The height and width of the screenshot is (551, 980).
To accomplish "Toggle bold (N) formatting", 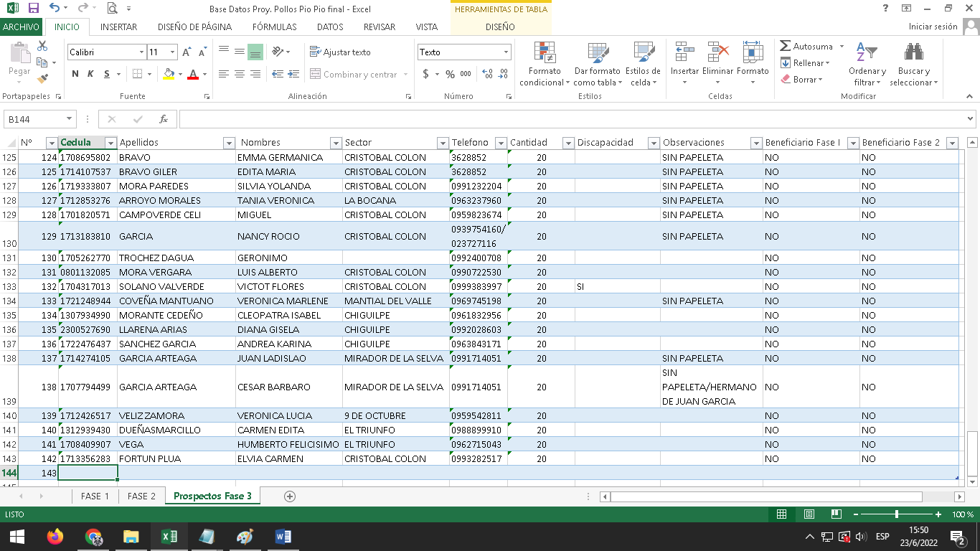I will coord(75,74).
